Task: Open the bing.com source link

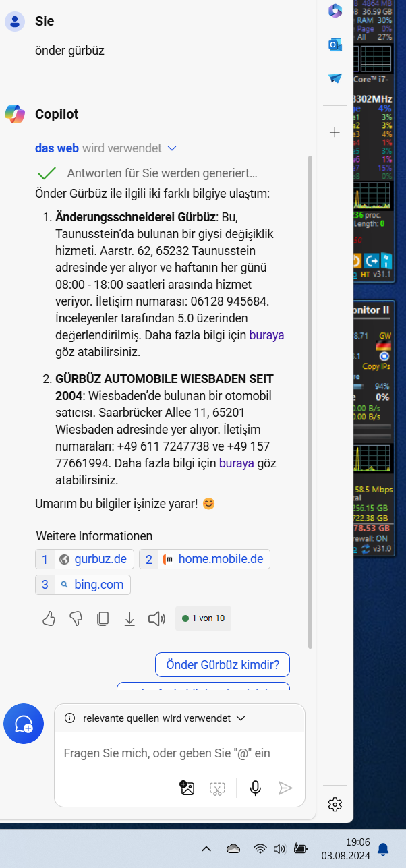Action: (83, 585)
